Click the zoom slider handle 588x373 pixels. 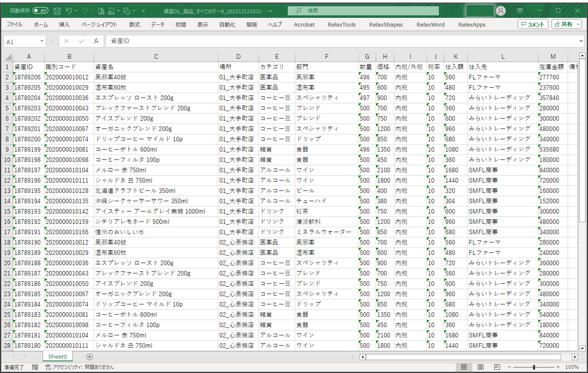[534, 367]
